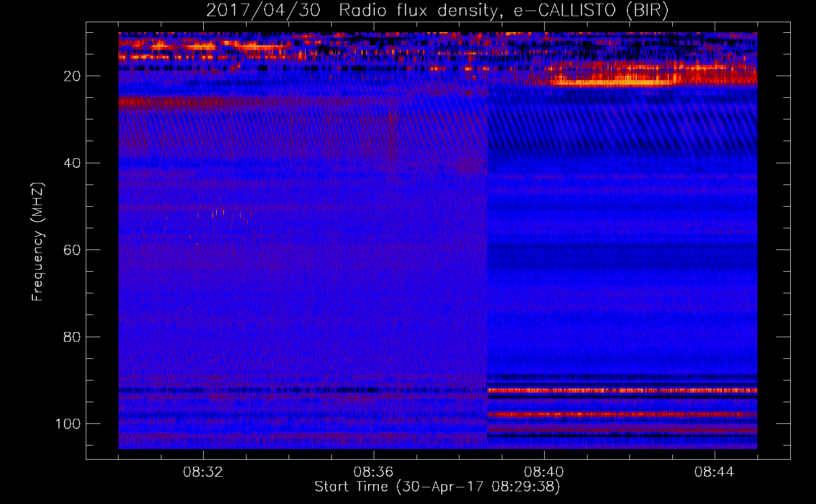Click the plot title "Radio flux density, e-CALLISTO (BIR)"
Image resolution: width=816 pixels, height=504 pixels.
click(x=503, y=11)
